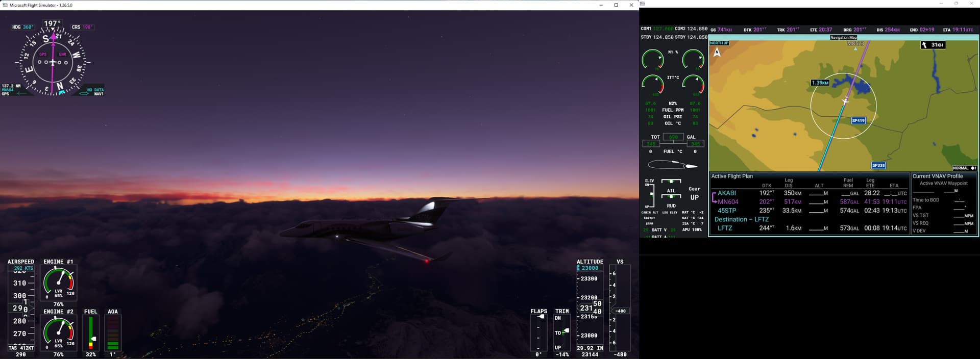Image resolution: width=980 pixels, height=359 pixels.
Task: Click the RUD trim indicator bar
Action: click(671, 196)
